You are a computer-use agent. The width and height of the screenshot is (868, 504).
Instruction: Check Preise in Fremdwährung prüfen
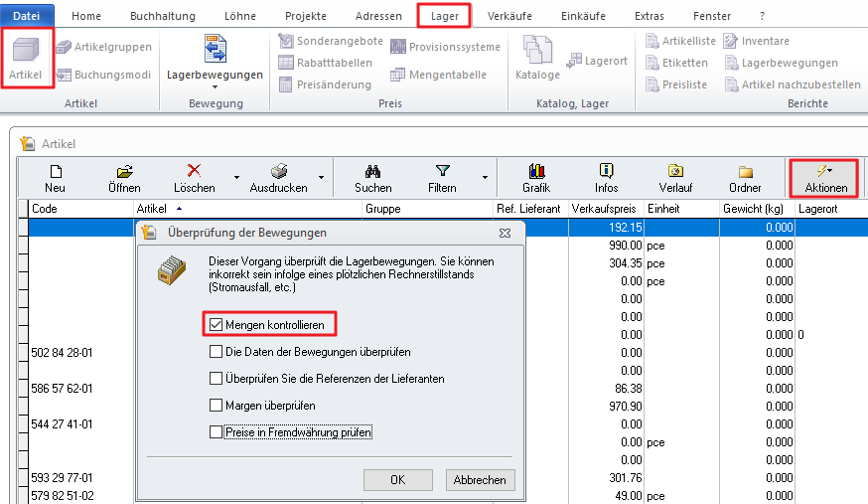(217, 432)
